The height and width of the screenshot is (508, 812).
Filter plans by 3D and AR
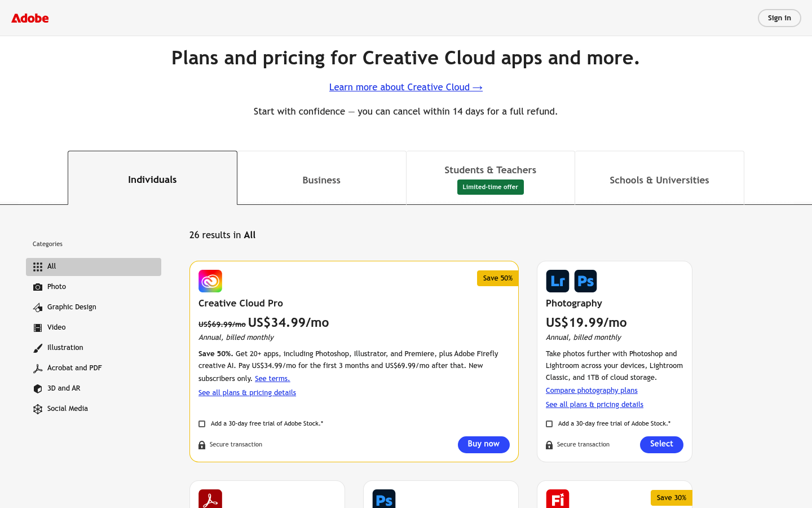point(94,389)
